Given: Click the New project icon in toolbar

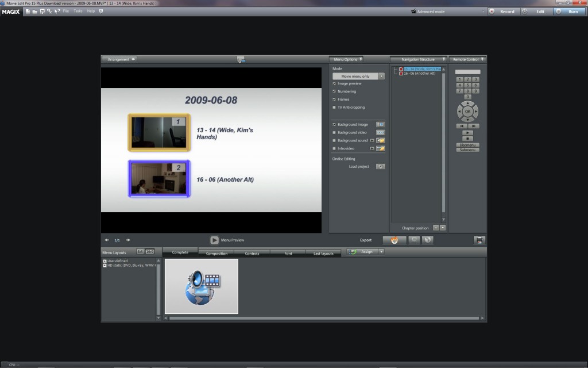Looking at the screenshot, I should point(28,11).
